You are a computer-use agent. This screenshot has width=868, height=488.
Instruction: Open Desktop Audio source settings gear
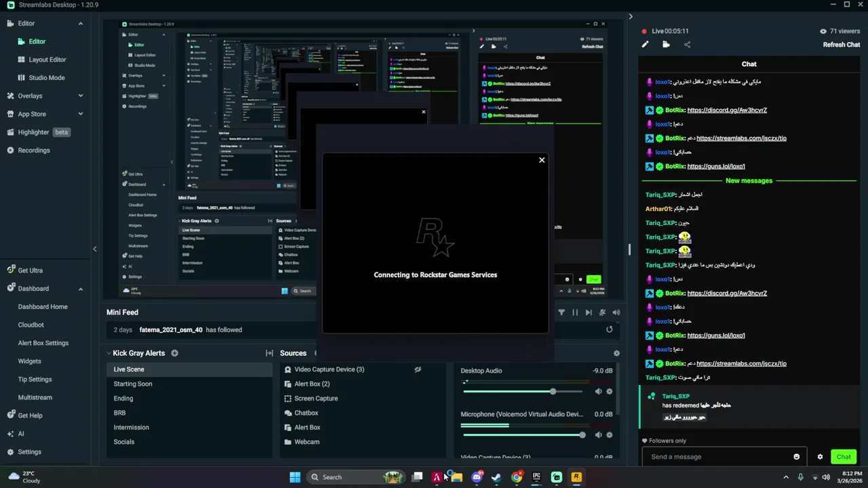(x=609, y=392)
